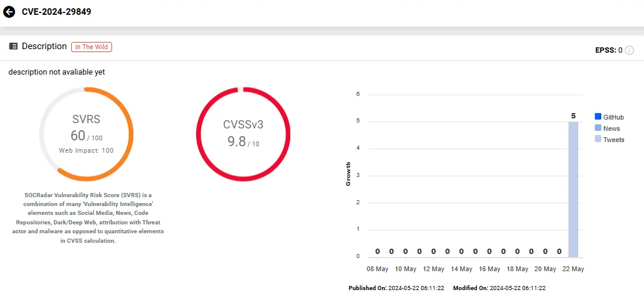
Task: Click the GitHub legend label
Action: (x=614, y=117)
